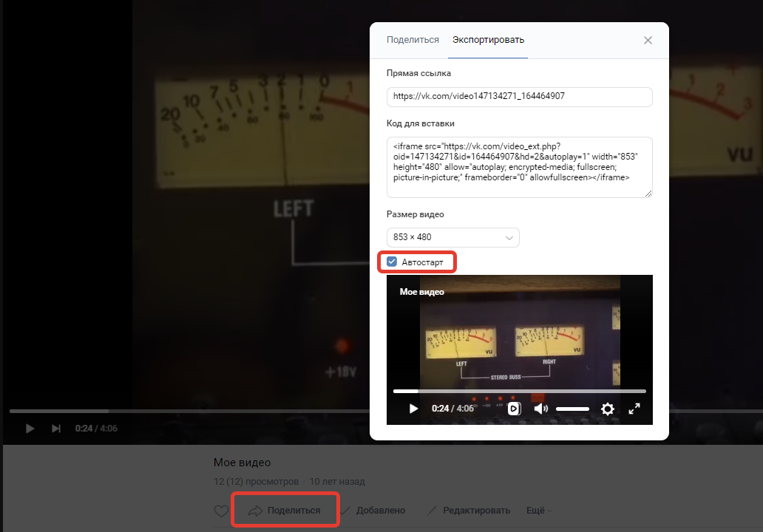This screenshot has height=532, width=763.
Task: Click the autoplay next icon in preview player
Action: 514,409
